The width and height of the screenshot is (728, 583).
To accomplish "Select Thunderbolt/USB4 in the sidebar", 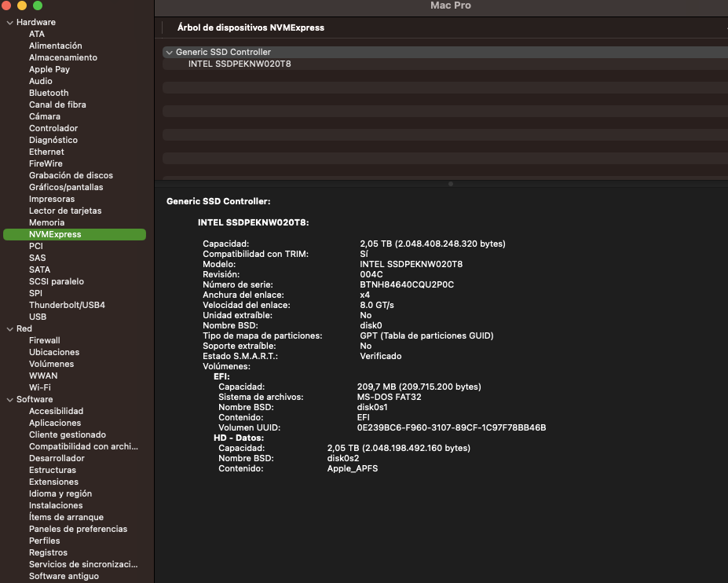I will (67, 305).
